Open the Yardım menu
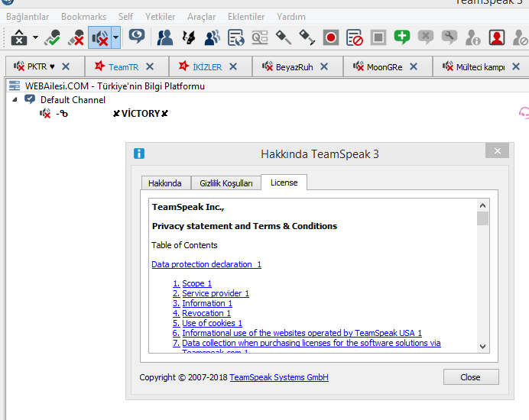 coord(290,17)
